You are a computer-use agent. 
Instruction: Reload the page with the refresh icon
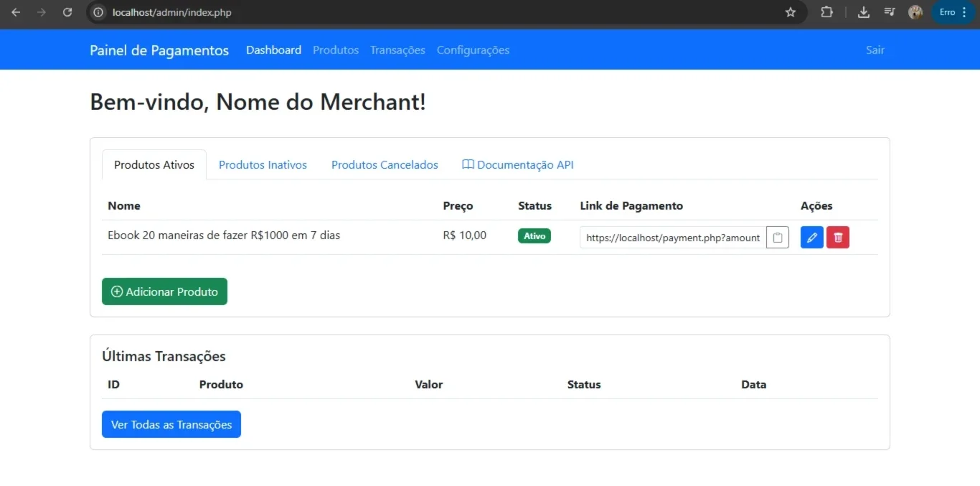(67, 12)
